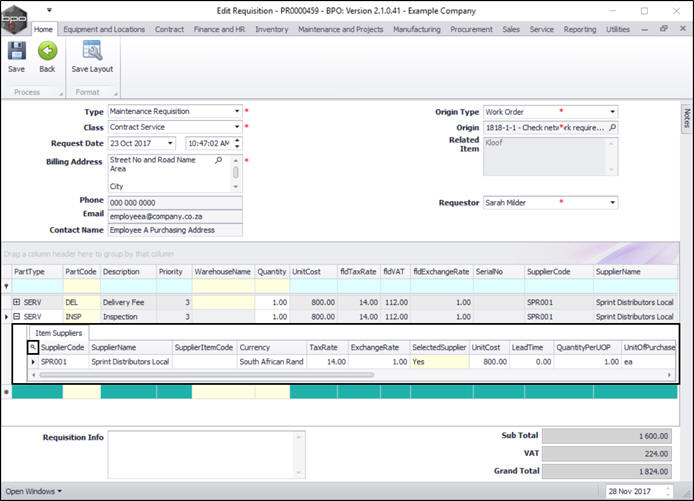Open the Notes side panel
Image resolution: width=694 pixels, height=501 pixels.
click(x=686, y=118)
